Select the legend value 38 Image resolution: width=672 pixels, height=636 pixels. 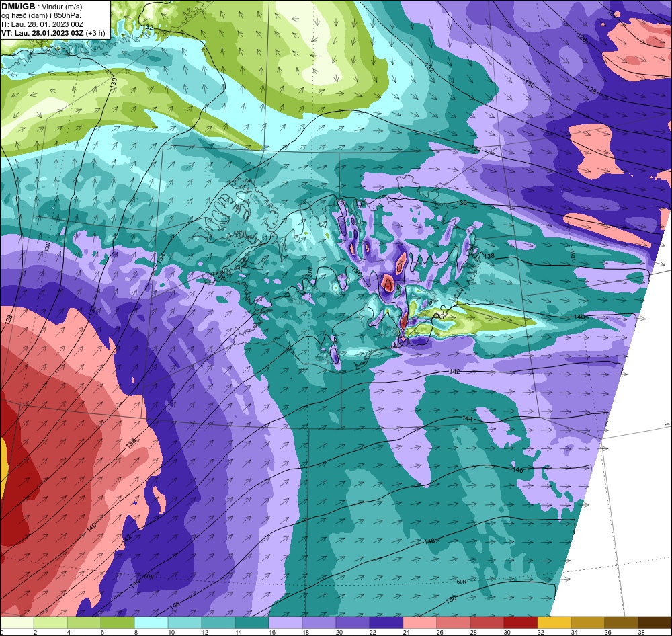click(x=641, y=632)
